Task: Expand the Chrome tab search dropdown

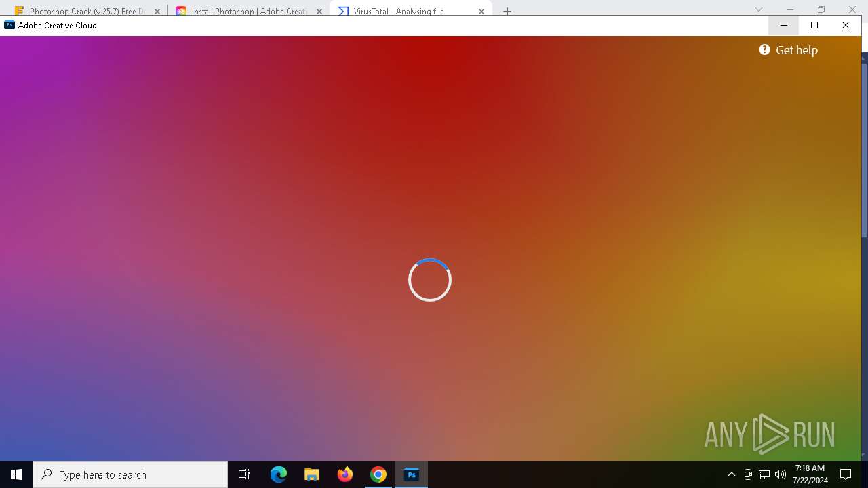Action: point(759,9)
